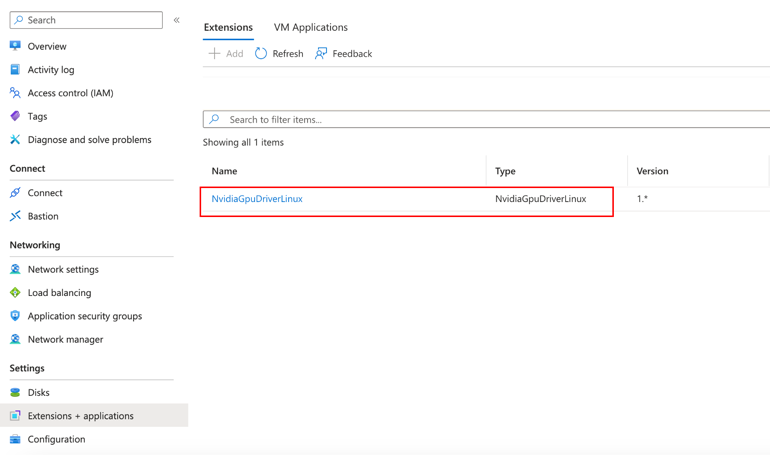The image size is (770, 460).
Task: Click the Application security groups shield icon
Action: [15, 316]
